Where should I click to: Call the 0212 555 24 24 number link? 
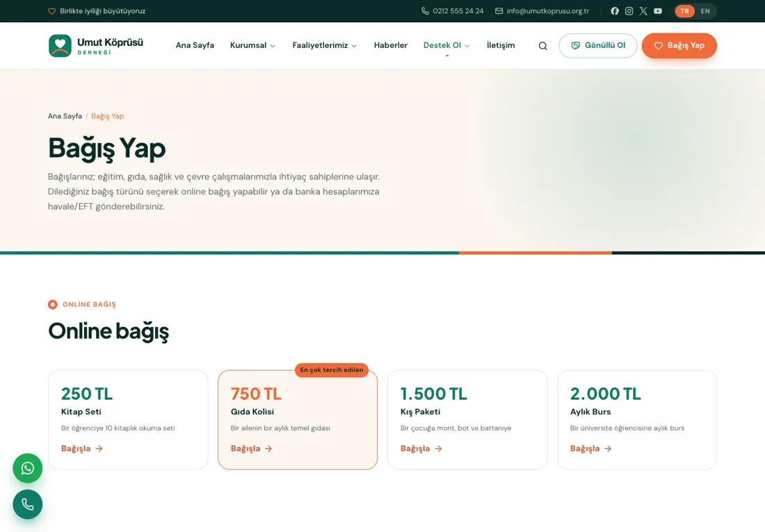click(458, 10)
